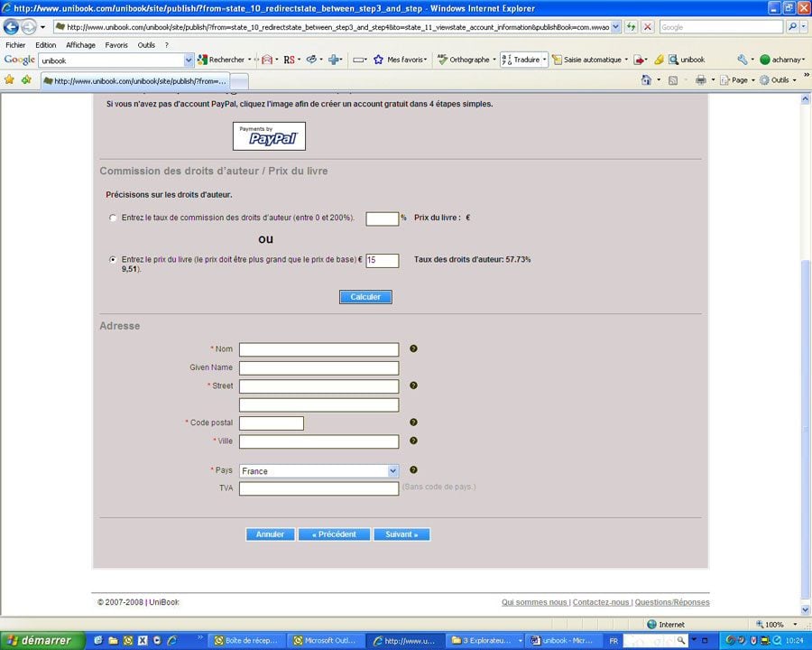Click the browser Stop icon
This screenshot has width=812, height=650.
(648, 27)
